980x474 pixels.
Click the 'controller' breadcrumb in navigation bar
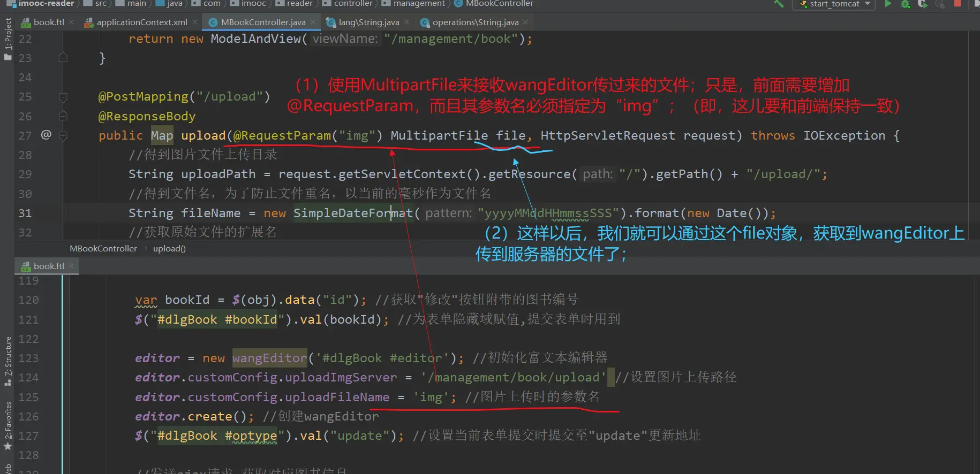[353, 4]
